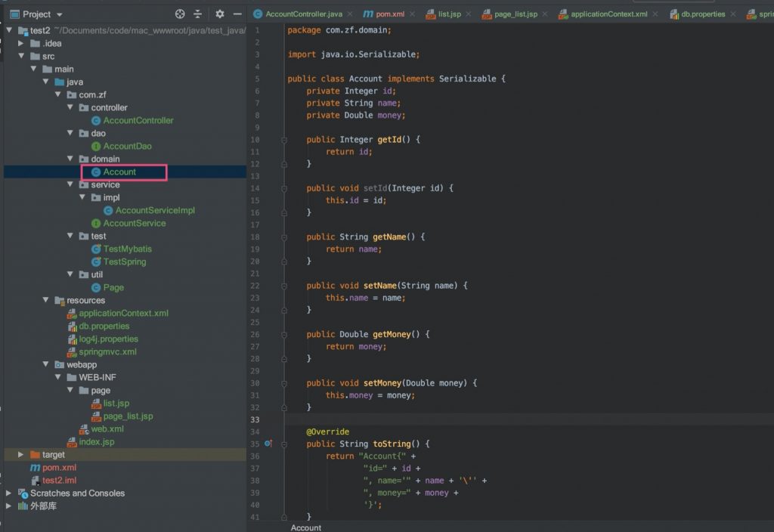Collapse the impl package
This screenshot has width=774, height=532.
point(82,197)
